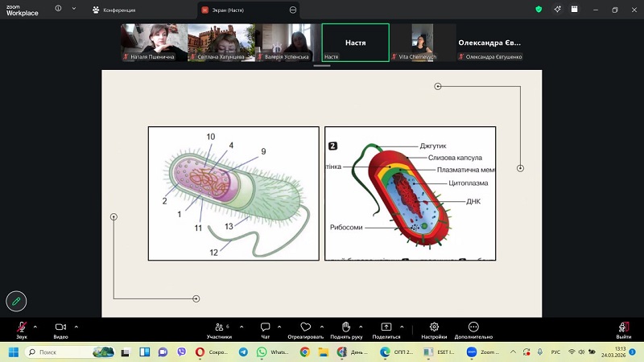The width and height of the screenshot is (644, 362).
Task: Unmute the microphone with Звук button
Action: click(x=22, y=328)
